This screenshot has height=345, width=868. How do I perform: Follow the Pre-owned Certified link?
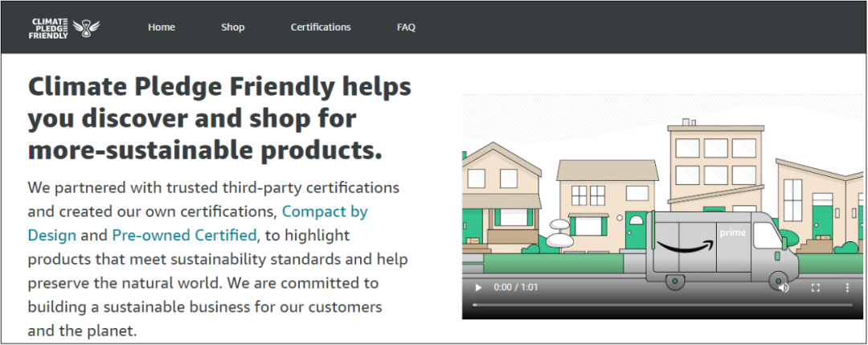[x=184, y=236]
